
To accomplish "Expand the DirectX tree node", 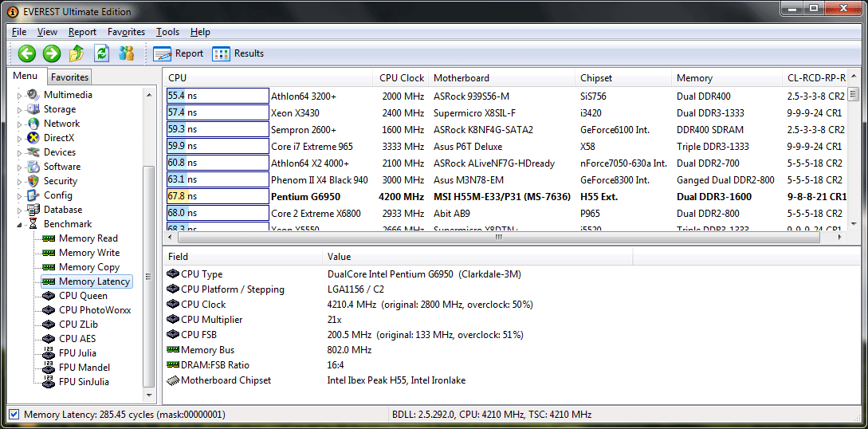I will pyautogui.click(x=19, y=139).
